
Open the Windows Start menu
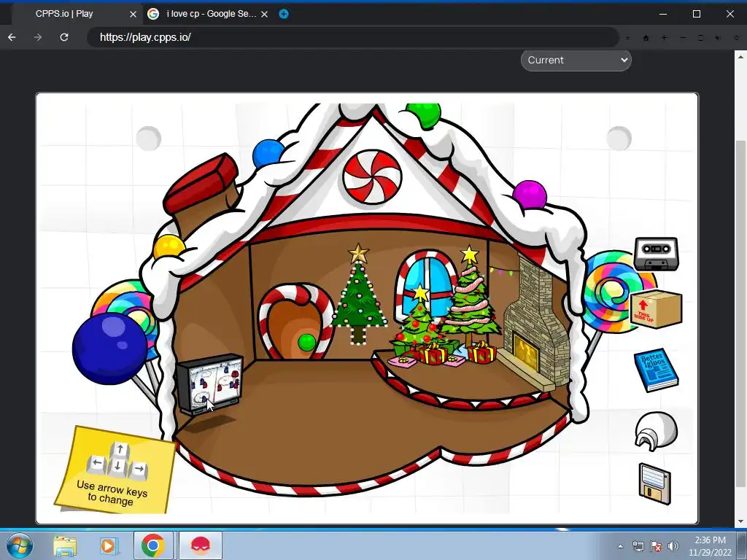click(x=20, y=545)
